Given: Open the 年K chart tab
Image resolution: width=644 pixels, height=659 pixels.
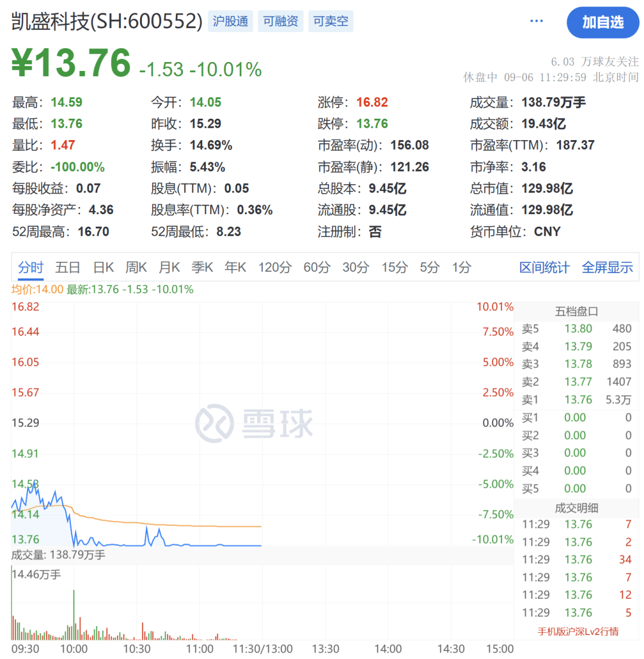Looking at the screenshot, I should click(236, 267).
